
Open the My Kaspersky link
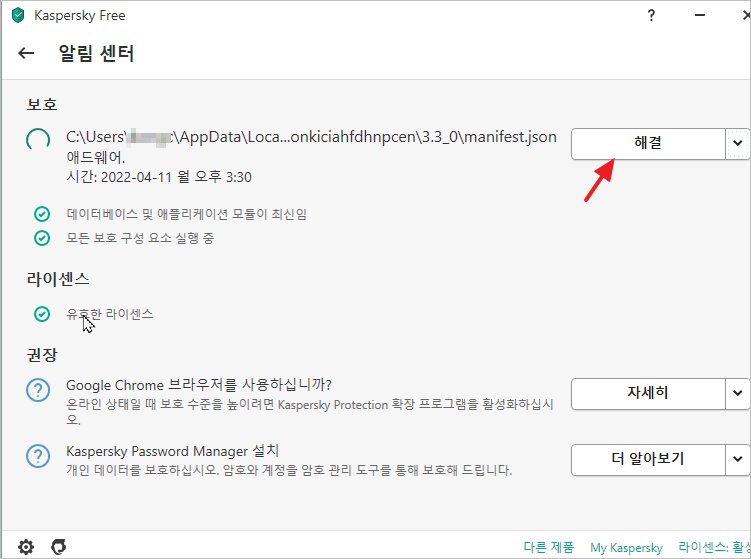pyautogui.click(x=626, y=547)
